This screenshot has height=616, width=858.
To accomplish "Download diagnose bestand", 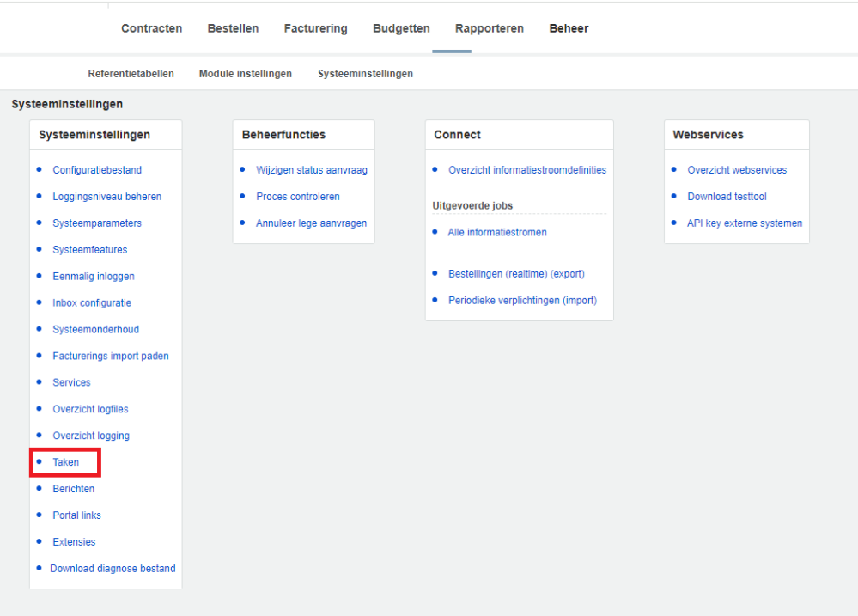I will pos(113,569).
